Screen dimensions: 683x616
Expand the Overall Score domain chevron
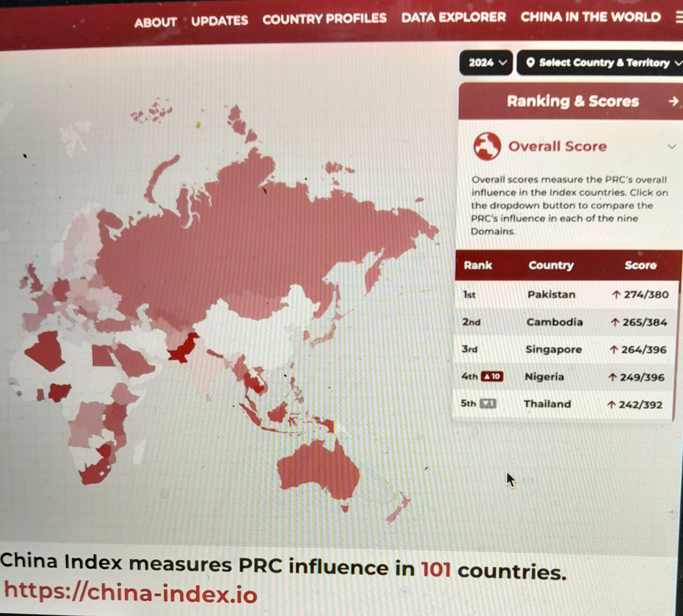(x=672, y=147)
